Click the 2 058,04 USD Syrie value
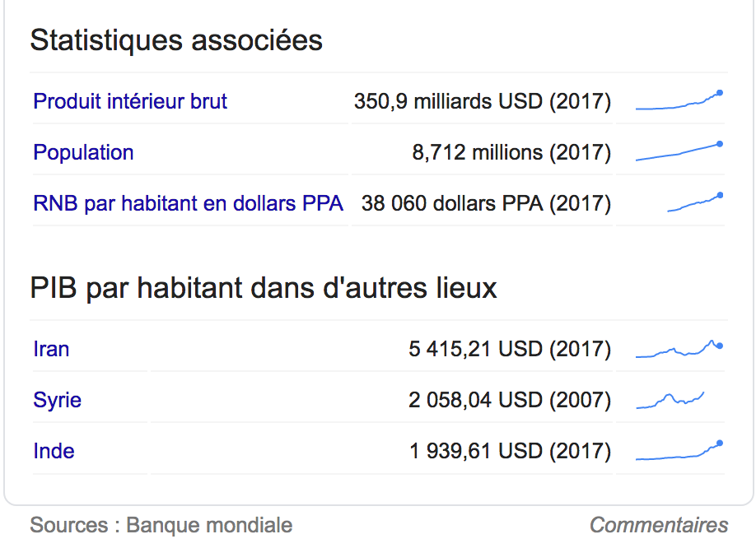 point(510,400)
